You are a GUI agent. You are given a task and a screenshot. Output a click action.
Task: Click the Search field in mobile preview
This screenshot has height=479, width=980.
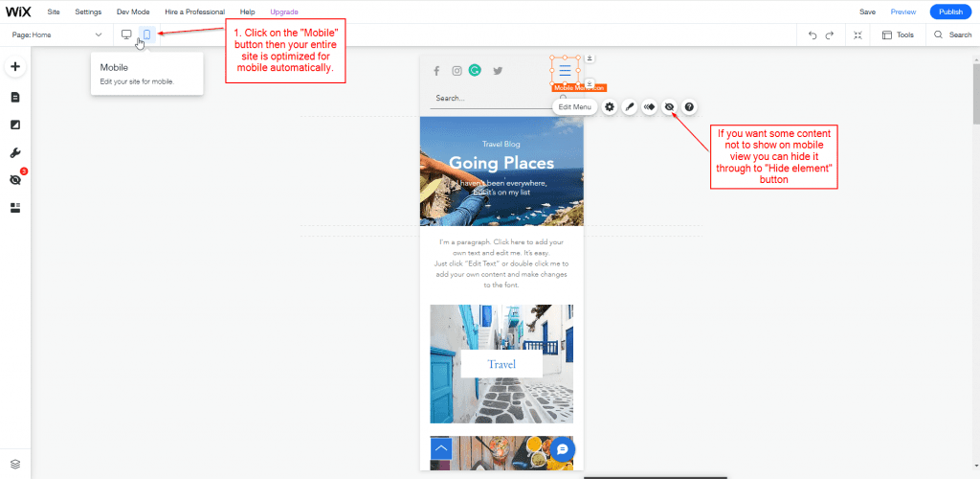[488, 98]
